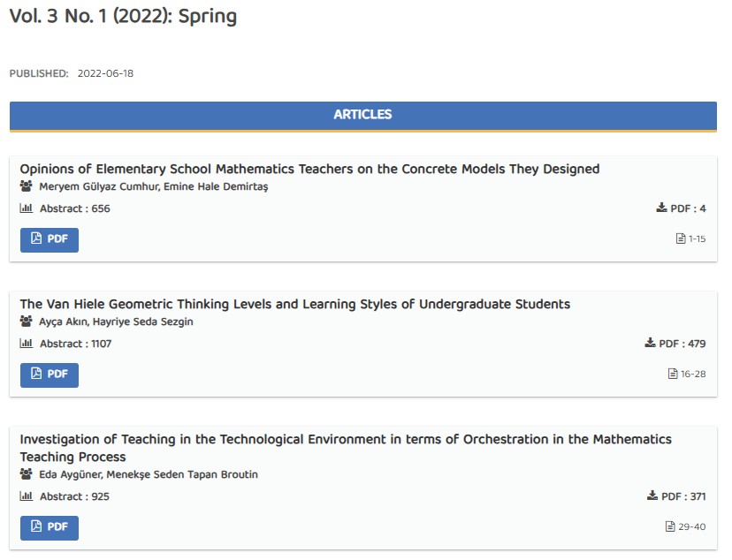Click the abstract chart icon showing 925
The image size is (732, 560).
click(26, 496)
